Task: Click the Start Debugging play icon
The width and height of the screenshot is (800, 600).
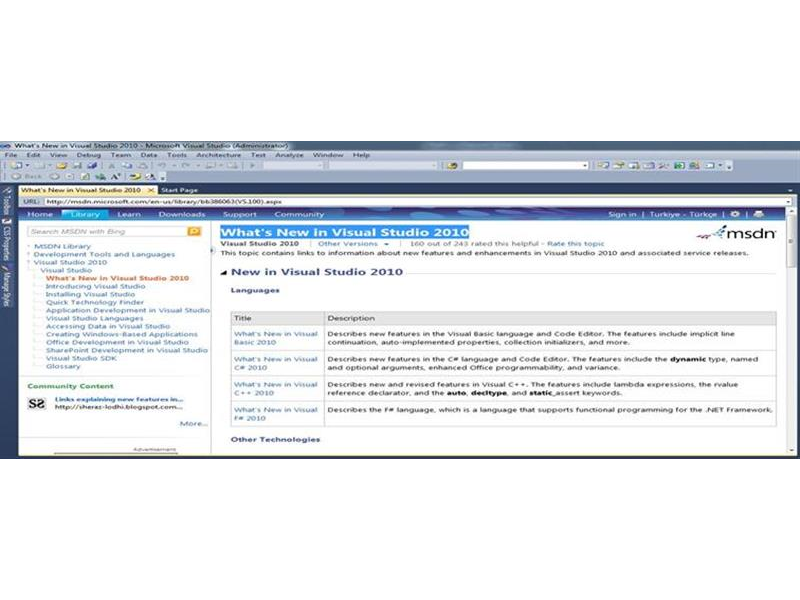Action: 252,165
